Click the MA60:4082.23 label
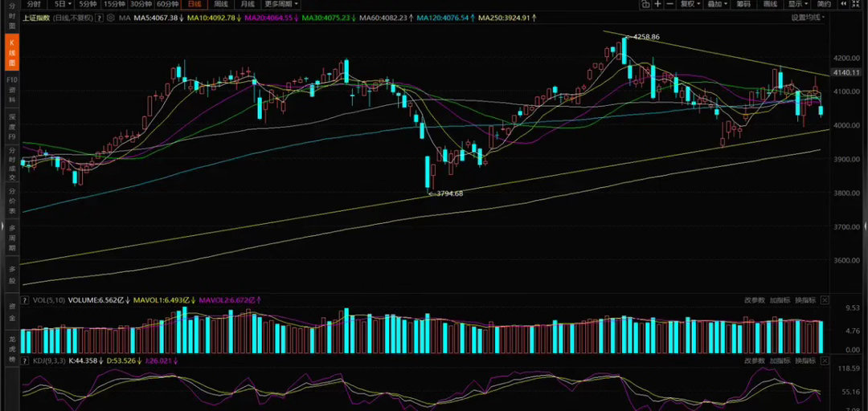 coord(385,18)
